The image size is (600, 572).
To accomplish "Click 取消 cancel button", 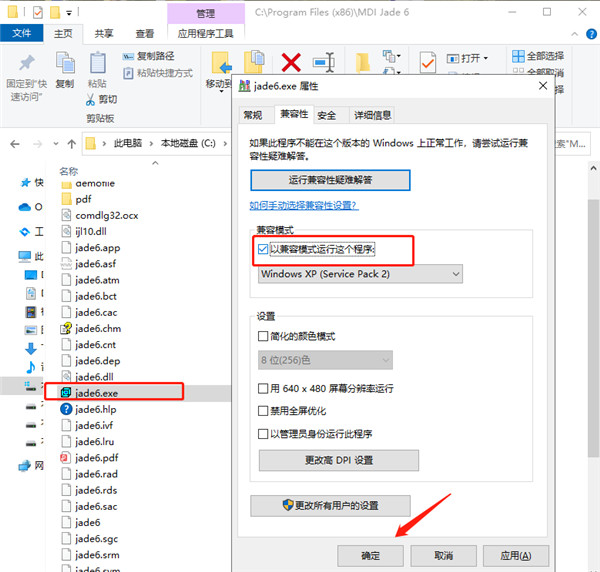I will tap(443, 556).
